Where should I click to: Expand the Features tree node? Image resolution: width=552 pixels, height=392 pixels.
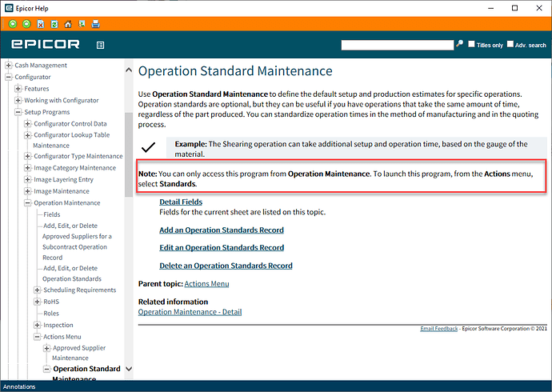point(18,89)
